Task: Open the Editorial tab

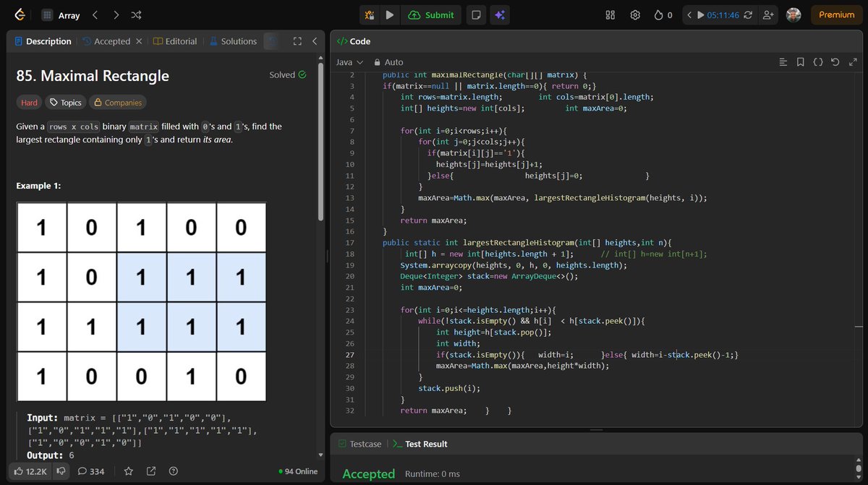Action: tap(175, 41)
